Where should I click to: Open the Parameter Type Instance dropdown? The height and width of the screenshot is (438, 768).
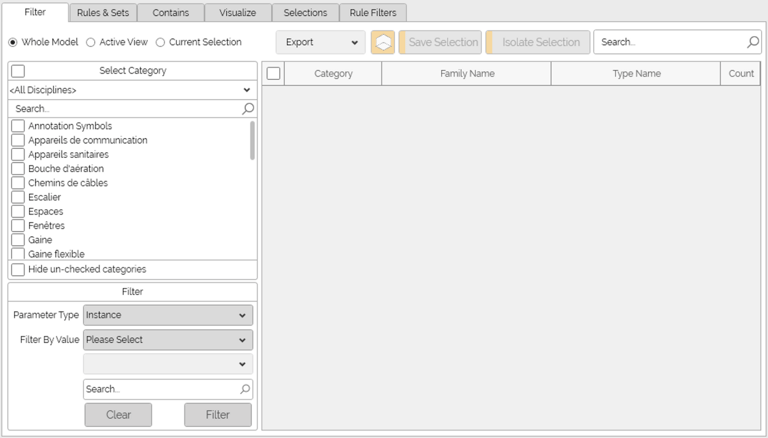coord(168,315)
